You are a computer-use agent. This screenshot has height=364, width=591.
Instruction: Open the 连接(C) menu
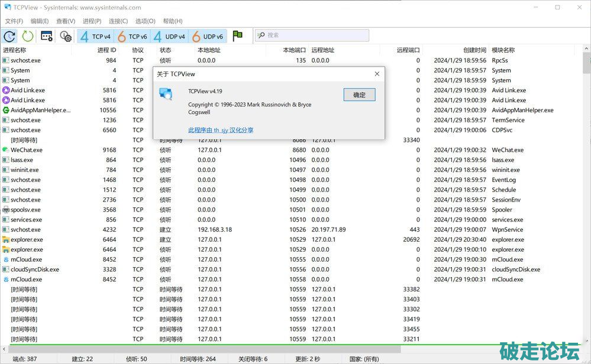(118, 21)
